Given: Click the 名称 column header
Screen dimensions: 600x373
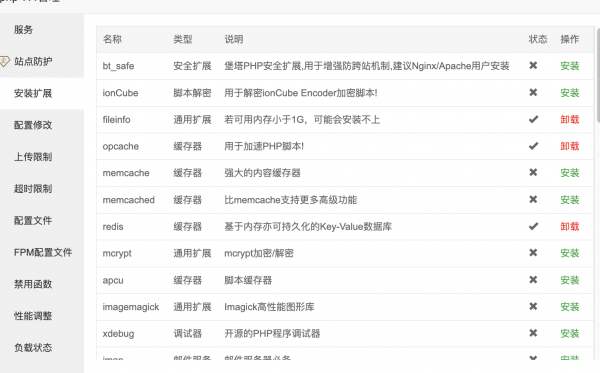Looking at the screenshot, I should click(x=112, y=39).
